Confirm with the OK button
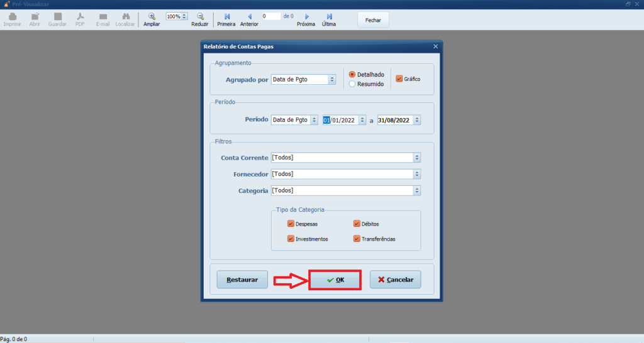 pos(335,280)
